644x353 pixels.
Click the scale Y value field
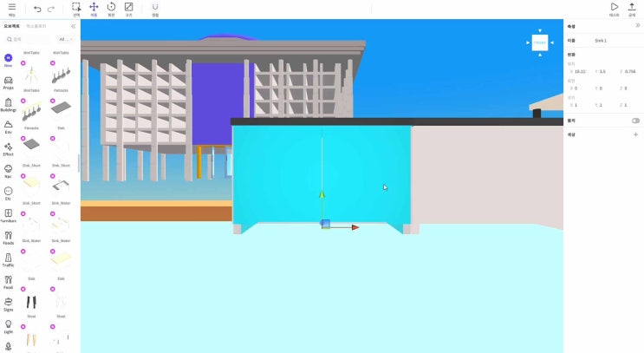[605, 105]
